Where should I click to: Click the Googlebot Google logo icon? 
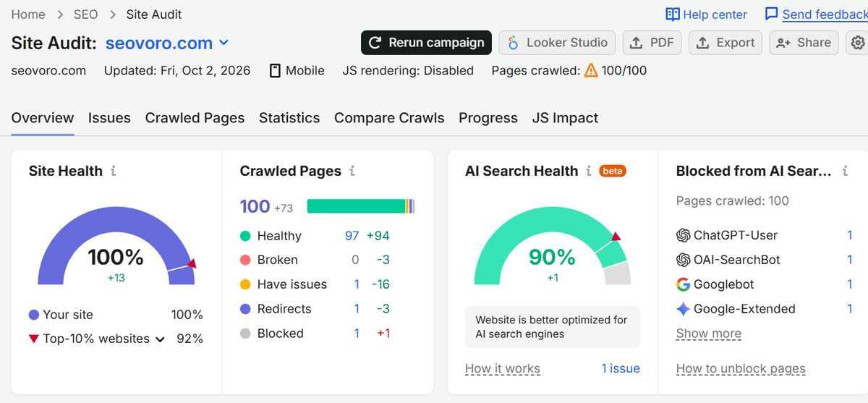click(683, 284)
